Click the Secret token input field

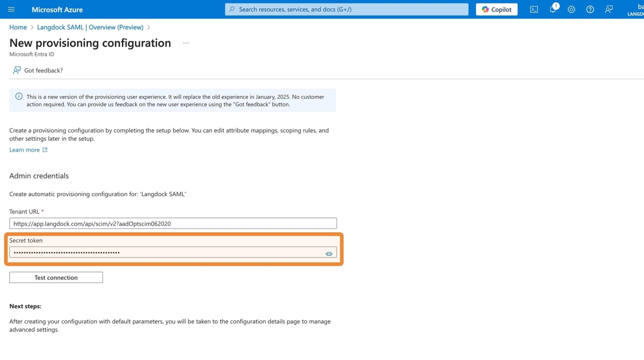coord(173,252)
